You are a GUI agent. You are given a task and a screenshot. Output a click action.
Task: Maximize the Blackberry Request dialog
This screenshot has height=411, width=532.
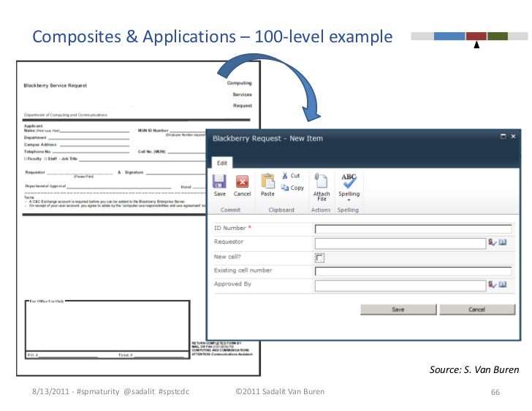click(503, 137)
